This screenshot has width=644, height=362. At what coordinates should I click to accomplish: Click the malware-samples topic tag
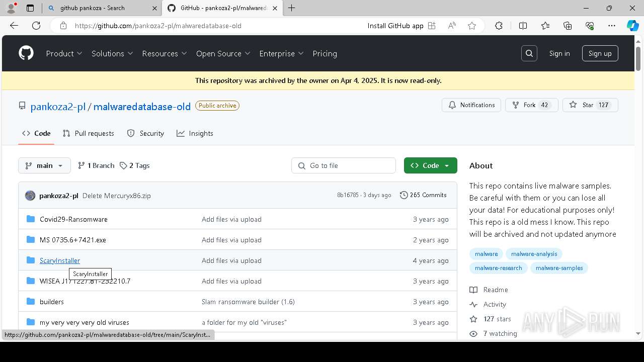pyautogui.click(x=559, y=268)
